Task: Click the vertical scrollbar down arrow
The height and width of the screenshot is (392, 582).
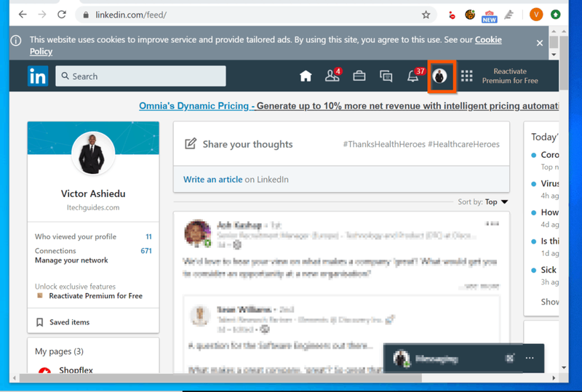Action: 564,367
